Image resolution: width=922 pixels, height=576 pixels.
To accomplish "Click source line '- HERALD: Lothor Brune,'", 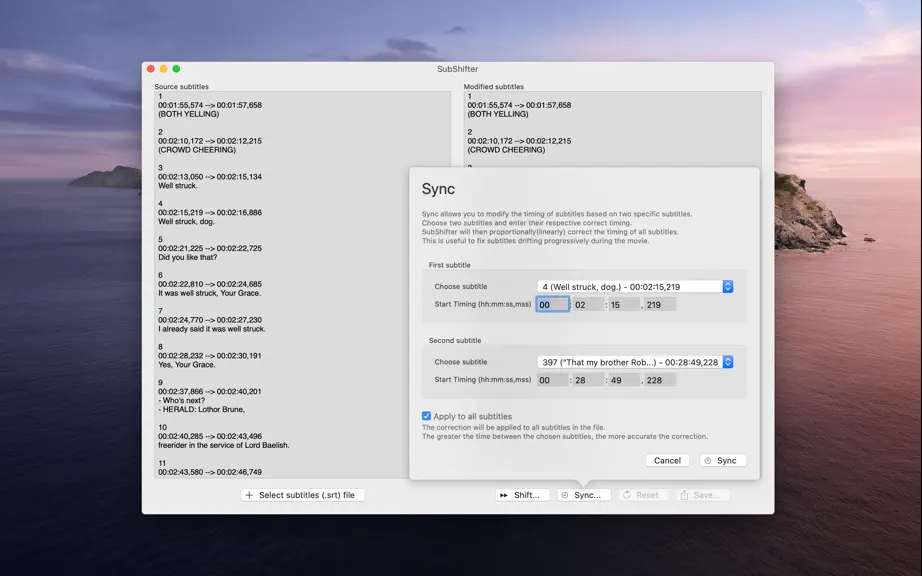I will 202,410.
